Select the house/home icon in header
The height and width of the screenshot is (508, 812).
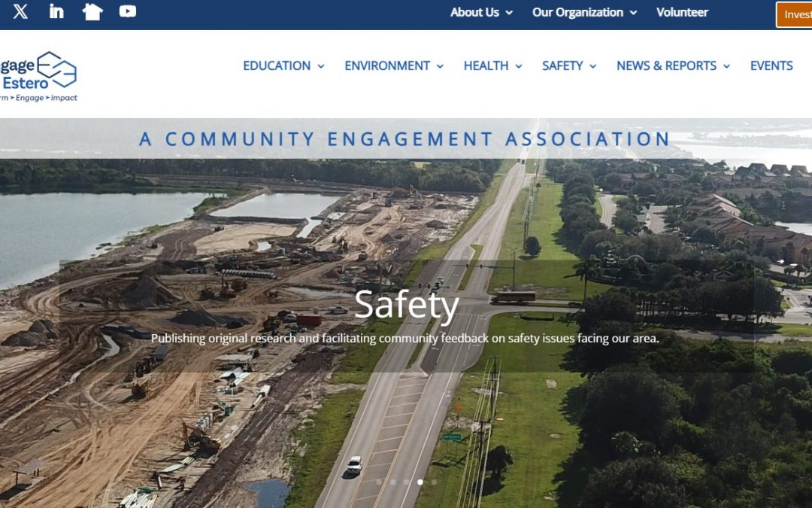pyautogui.click(x=92, y=11)
